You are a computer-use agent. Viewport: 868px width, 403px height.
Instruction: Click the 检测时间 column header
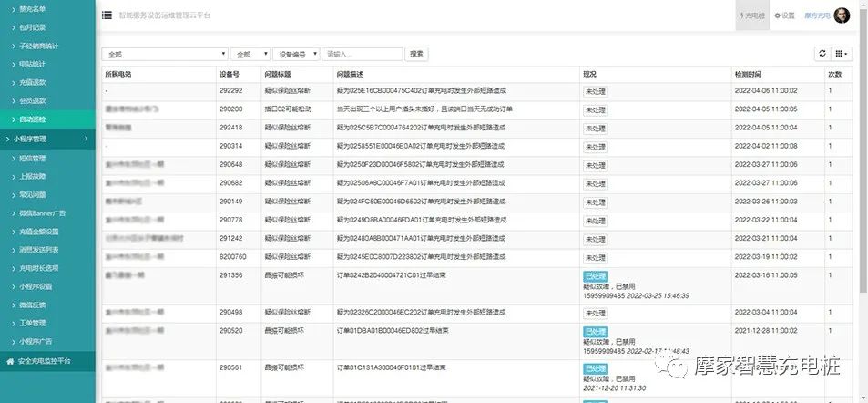tap(751, 73)
